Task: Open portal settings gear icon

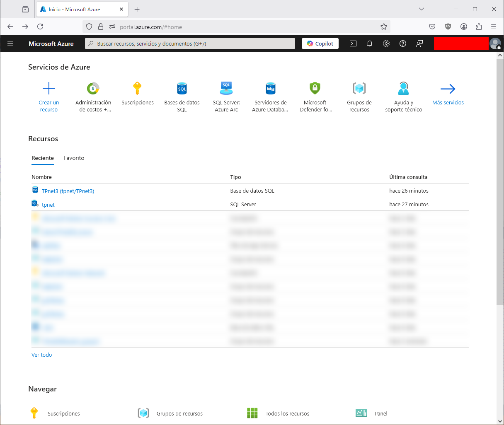Action: pos(386,43)
